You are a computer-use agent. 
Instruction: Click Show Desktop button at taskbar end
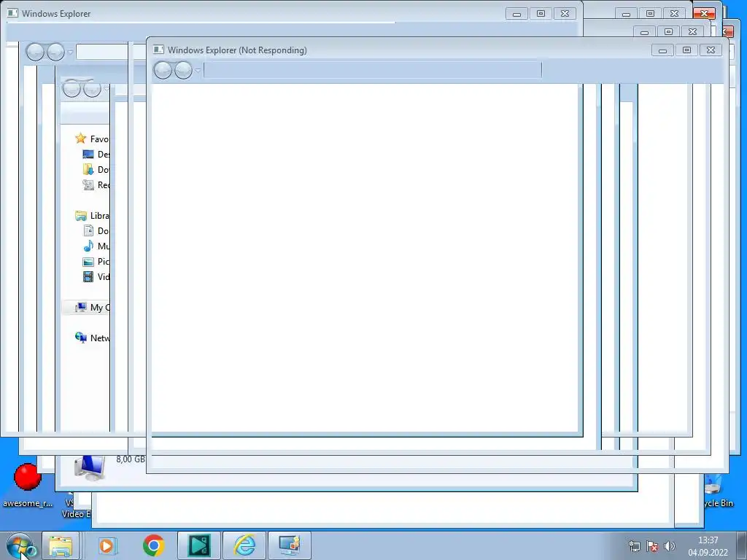point(741,545)
